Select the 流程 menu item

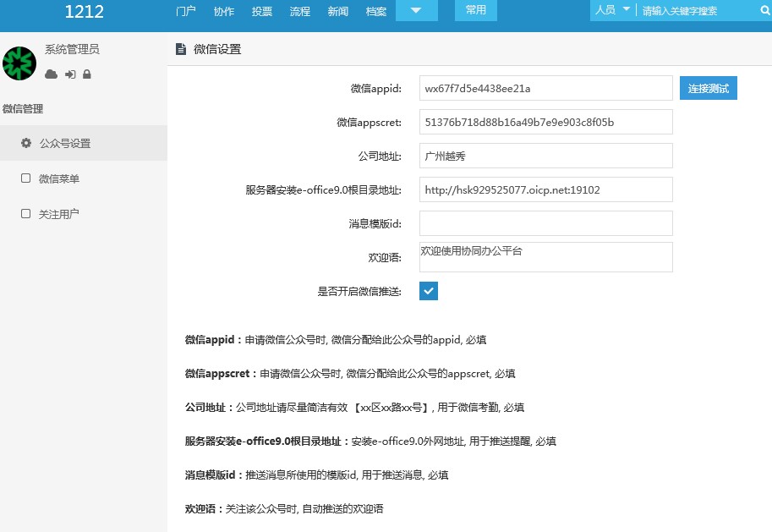point(300,12)
